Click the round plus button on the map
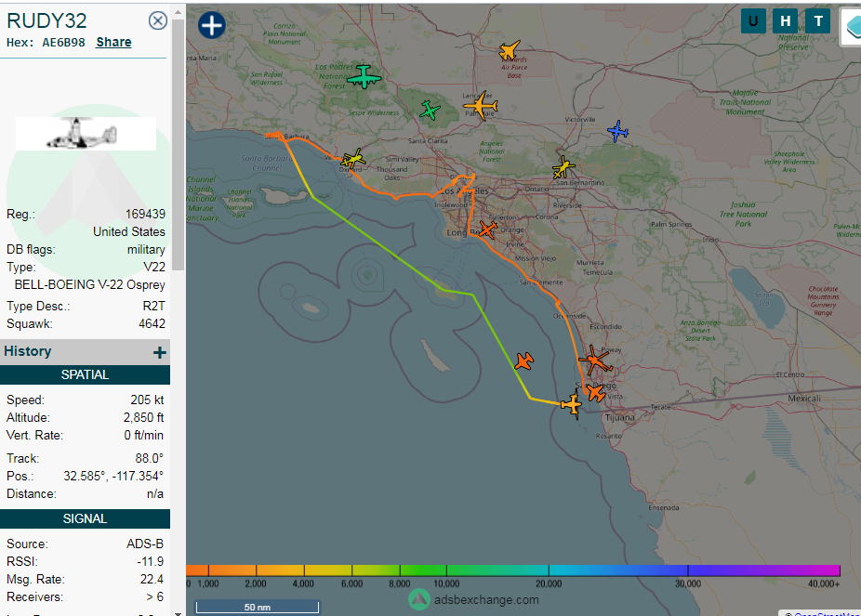Screen dimensions: 861x616 [211, 25]
